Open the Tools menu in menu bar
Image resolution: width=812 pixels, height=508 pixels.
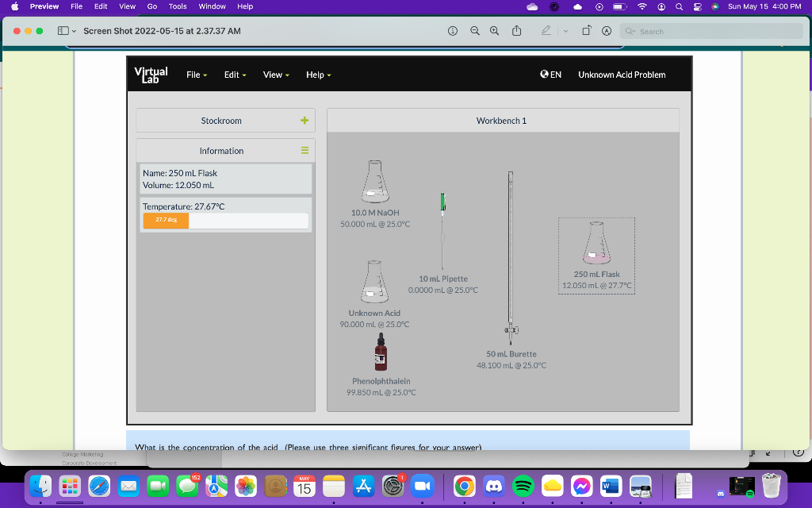click(x=178, y=6)
